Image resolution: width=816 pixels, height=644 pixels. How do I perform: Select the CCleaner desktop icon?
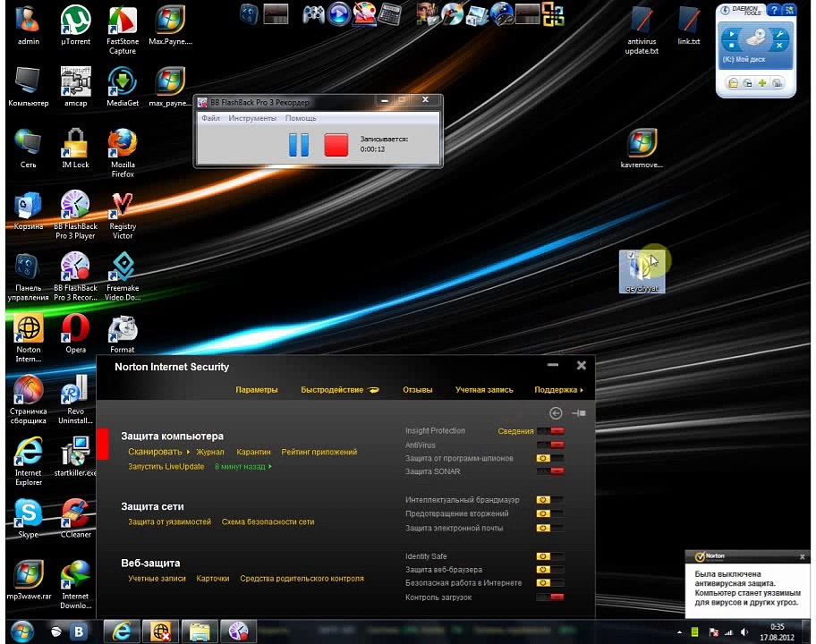click(x=75, y=518)
